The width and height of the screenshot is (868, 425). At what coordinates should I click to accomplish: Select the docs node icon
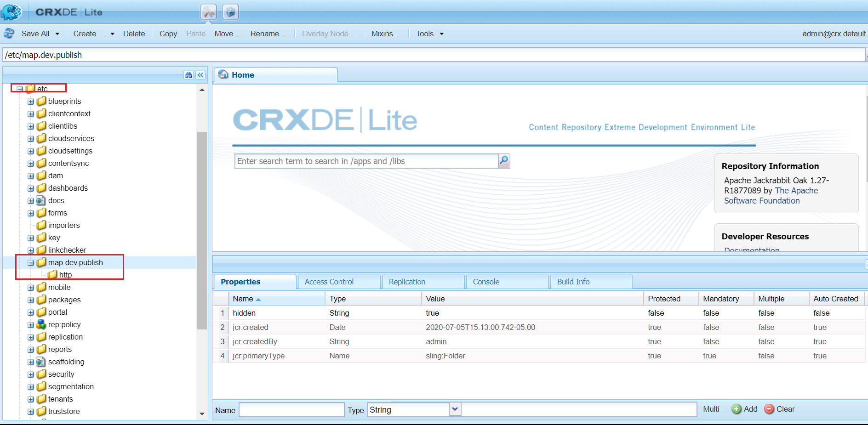(41, 200)
